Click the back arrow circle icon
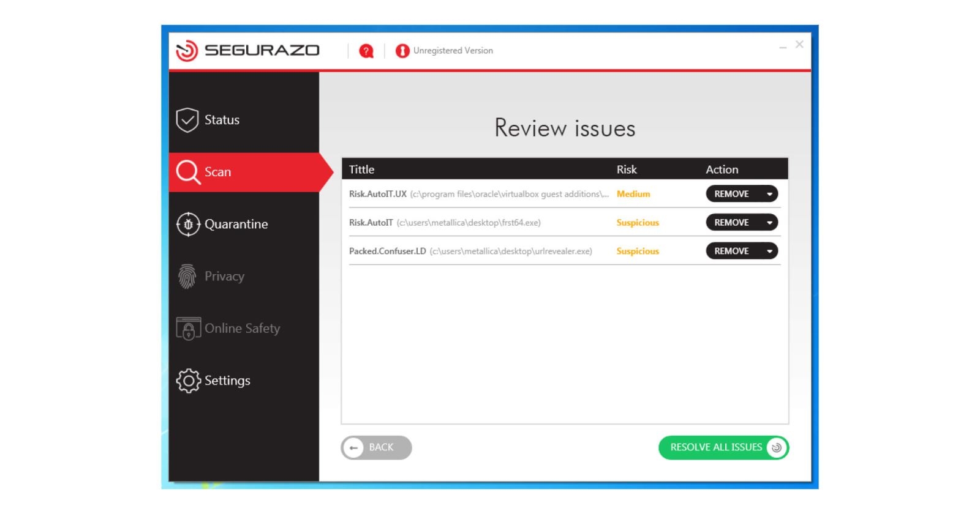 (353, 448)
